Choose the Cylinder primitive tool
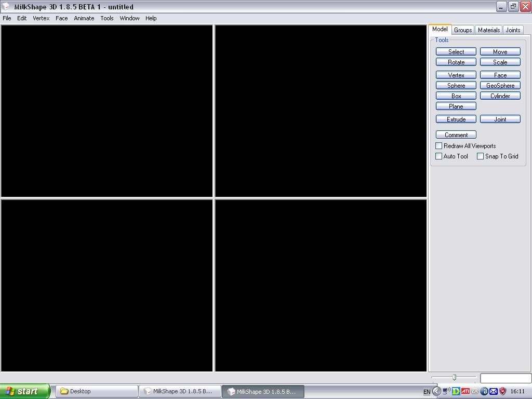The image size is (532, 399). [500, 96]
